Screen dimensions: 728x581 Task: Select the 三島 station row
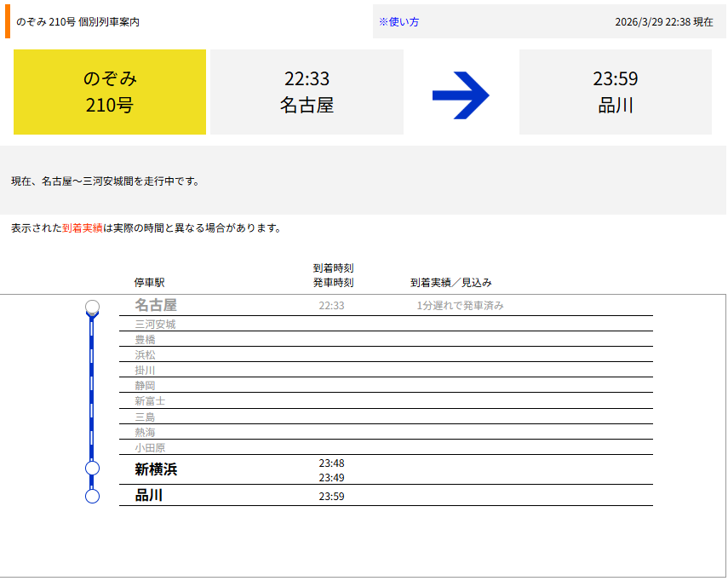(x=386, y=417)
